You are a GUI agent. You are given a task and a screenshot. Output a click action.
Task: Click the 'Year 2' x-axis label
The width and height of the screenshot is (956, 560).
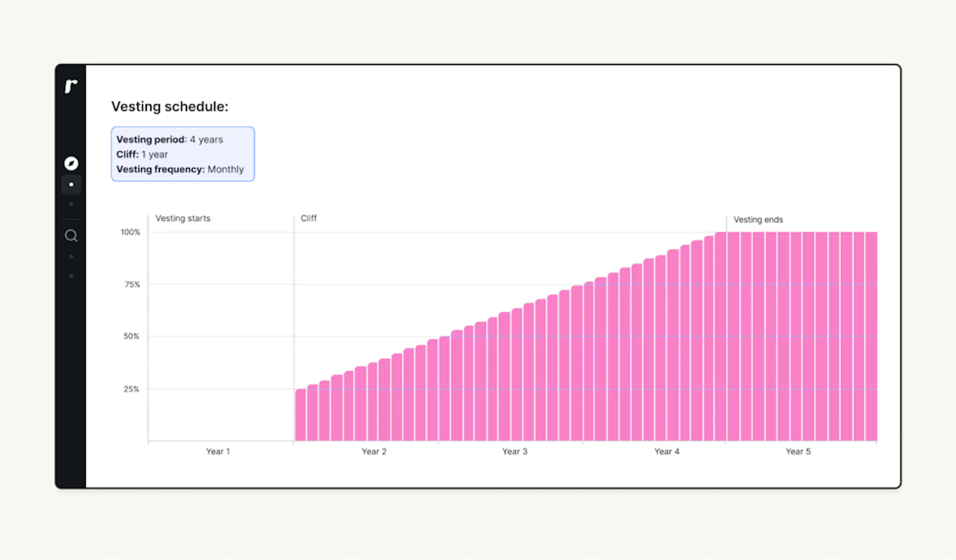click(374, 452)
